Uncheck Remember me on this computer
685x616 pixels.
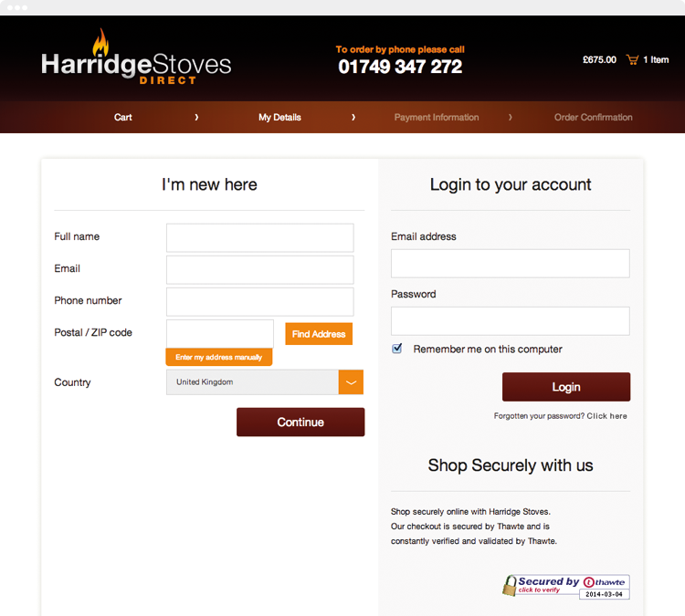396,349
